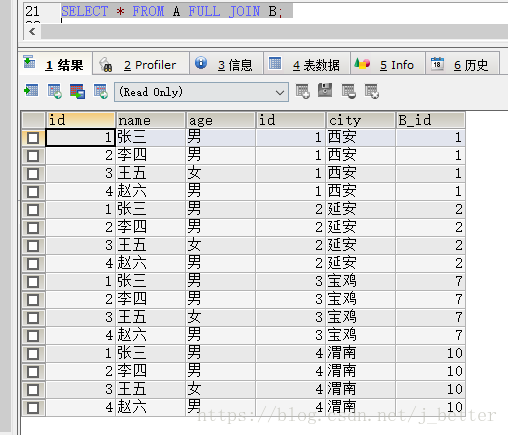
Task: Switch to the 2 Profiler tab
Action: (141, 64)
